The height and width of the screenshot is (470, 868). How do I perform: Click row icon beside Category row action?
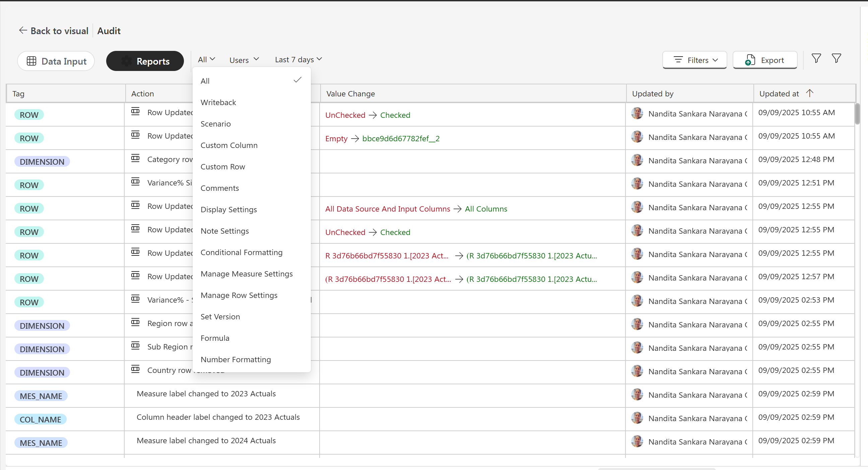pos(135,158)
